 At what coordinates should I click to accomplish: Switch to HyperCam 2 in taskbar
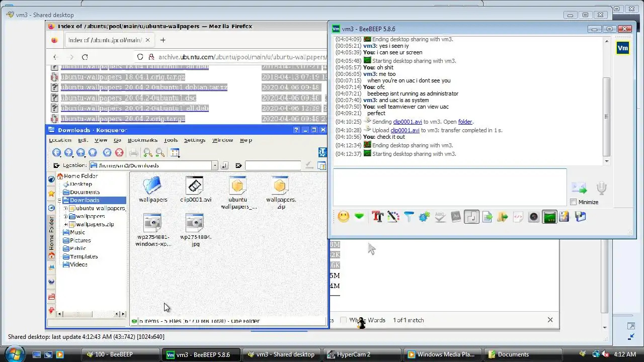[x=362, y=354]
